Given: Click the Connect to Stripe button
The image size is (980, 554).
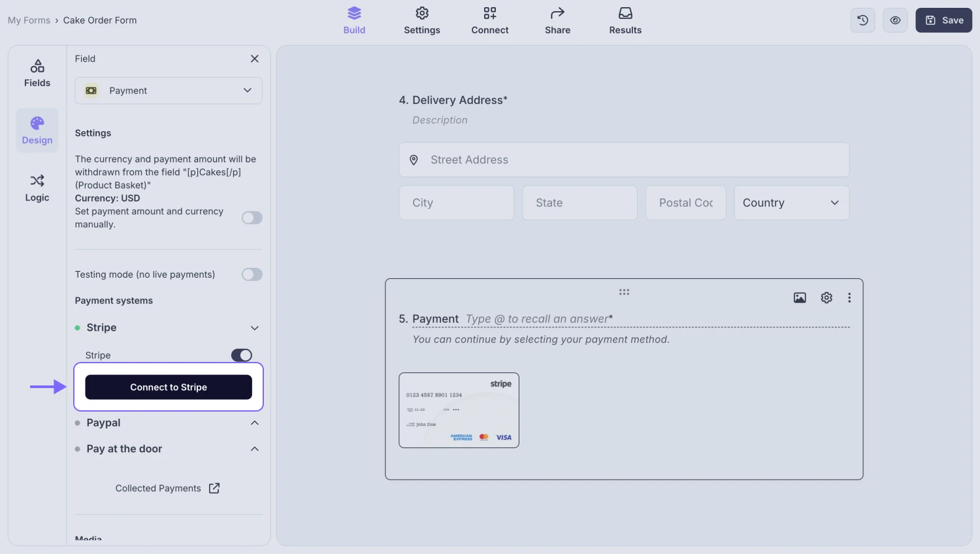Looking at the screenshot, I should tap(168, 387).
